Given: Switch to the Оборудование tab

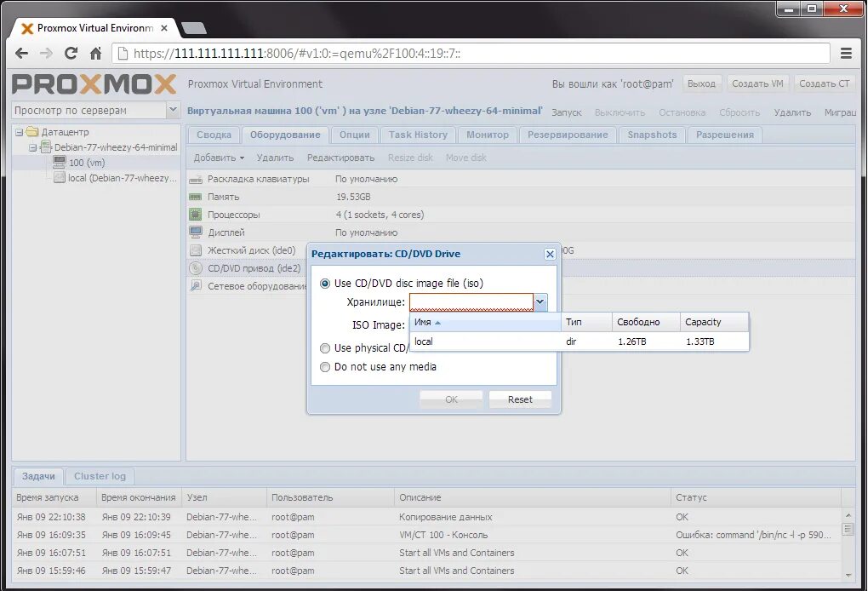Looking at the screenshot, I should pyautogui.click(x=285, y=135).
